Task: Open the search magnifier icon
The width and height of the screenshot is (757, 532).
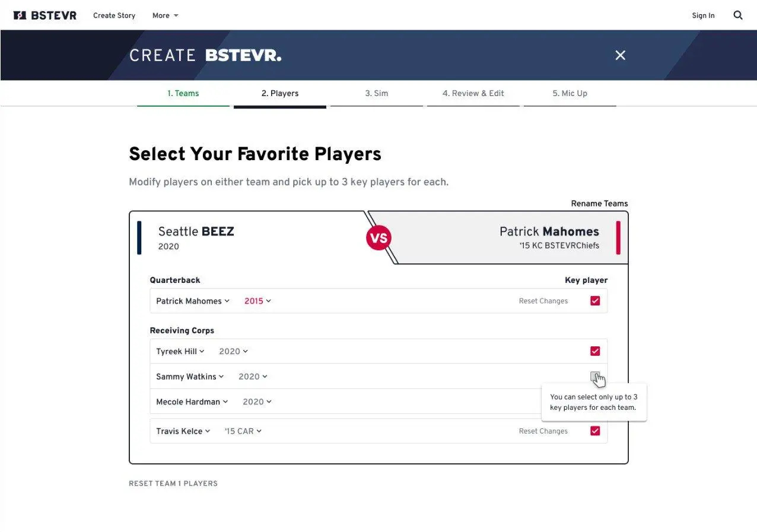Action: tap(737, 15)
